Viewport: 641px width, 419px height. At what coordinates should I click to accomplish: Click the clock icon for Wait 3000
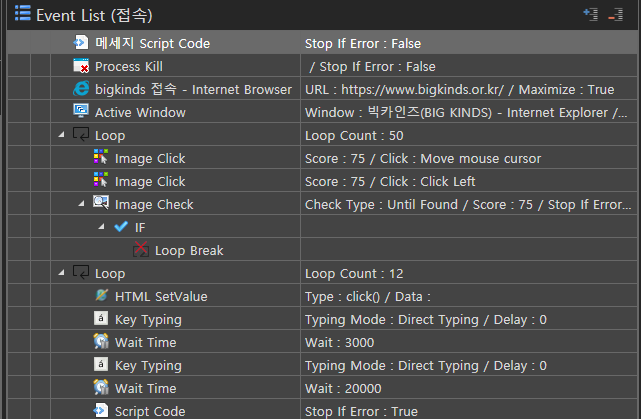(x=101, y=341)
